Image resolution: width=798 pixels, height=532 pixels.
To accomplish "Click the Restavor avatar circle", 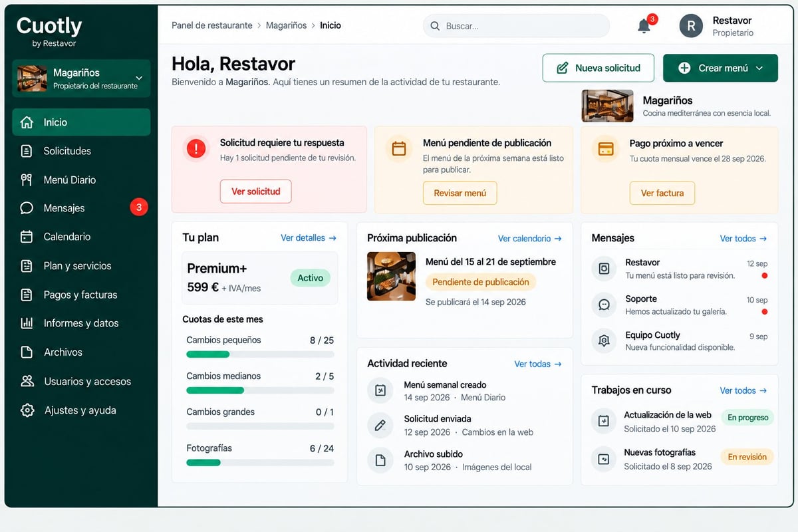I will point(691,26).
